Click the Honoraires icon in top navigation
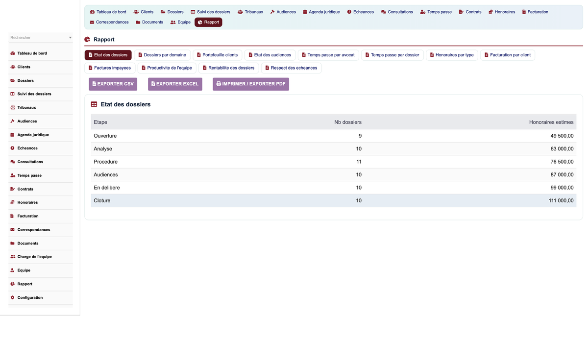The height and width of the screenshot is (364, 588). click(490, 12)
